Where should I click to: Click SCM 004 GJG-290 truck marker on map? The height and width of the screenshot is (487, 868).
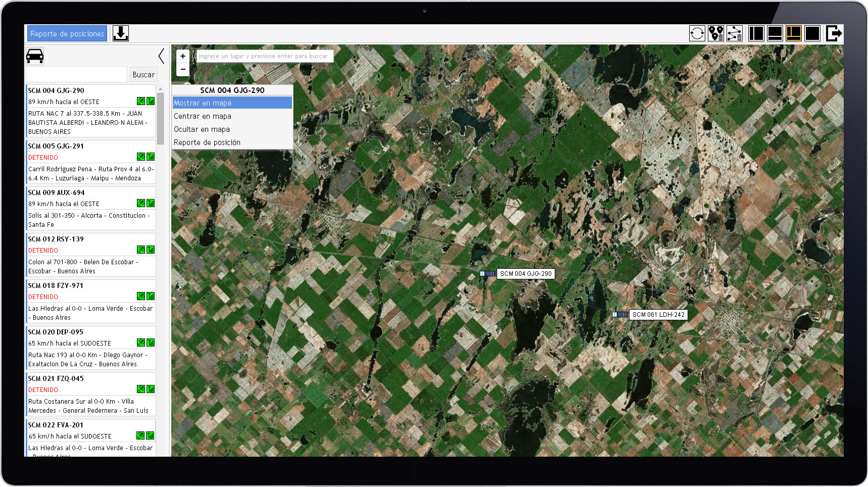[x=488, y=273]
